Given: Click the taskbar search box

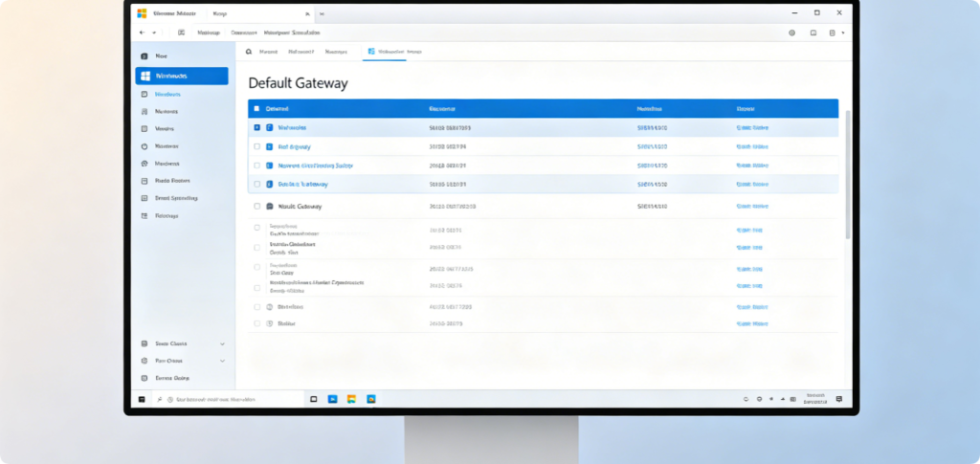Looking at the screenshot, I should [x=228, y=399].
